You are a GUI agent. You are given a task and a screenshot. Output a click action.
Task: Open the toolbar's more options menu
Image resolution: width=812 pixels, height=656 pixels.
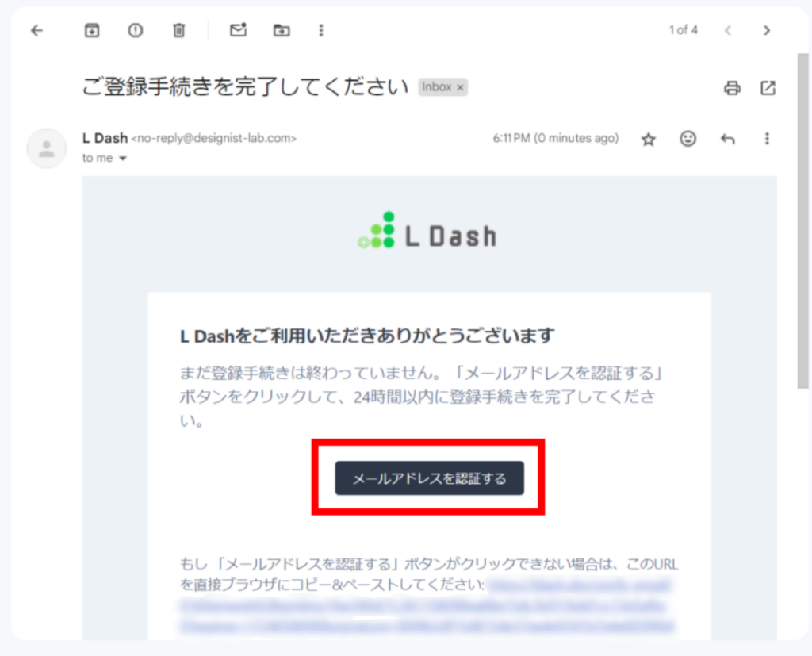tap(322, 31)
